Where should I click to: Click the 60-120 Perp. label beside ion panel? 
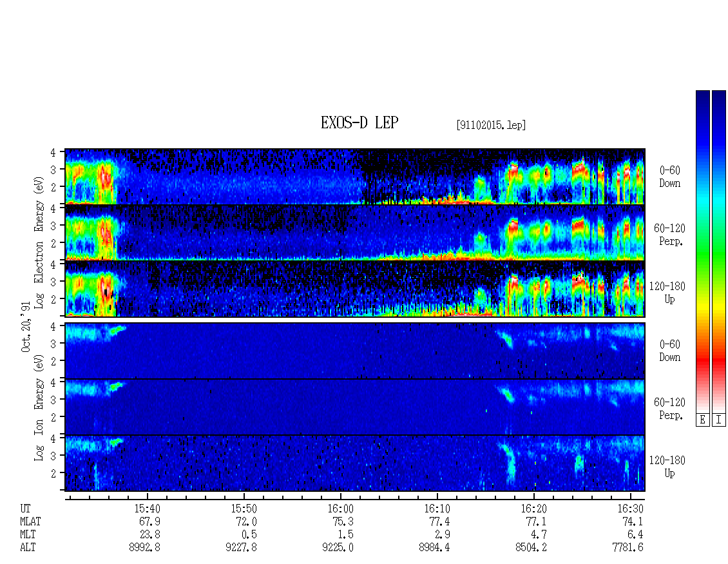coord(669,409)
